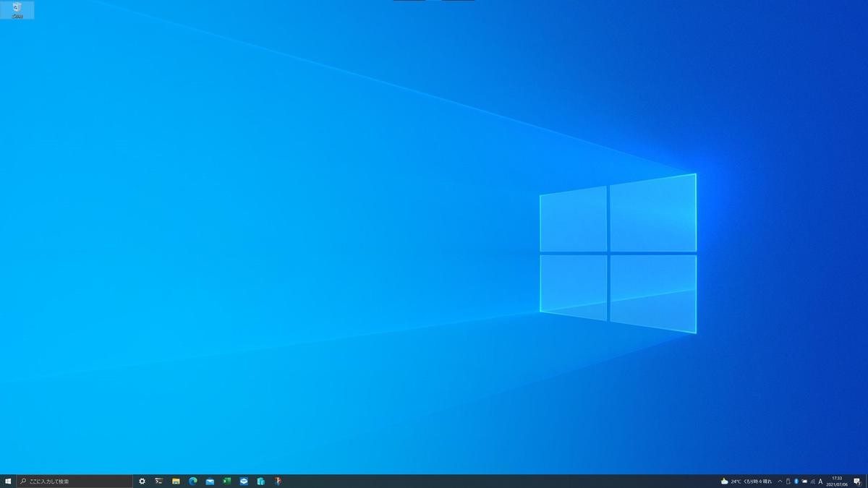Open the notification Action Center
This screenshot has width=868, height=488.
click(x=857, y=481)
